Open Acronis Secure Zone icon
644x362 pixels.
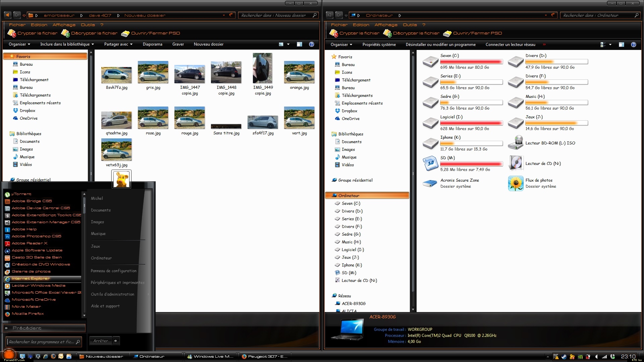pos(430,183)
